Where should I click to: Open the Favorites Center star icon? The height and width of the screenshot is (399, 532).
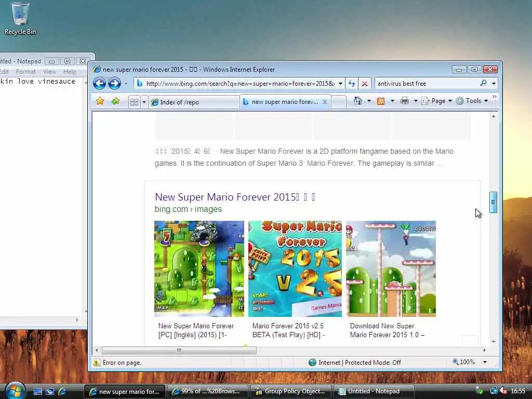point(100,101)
